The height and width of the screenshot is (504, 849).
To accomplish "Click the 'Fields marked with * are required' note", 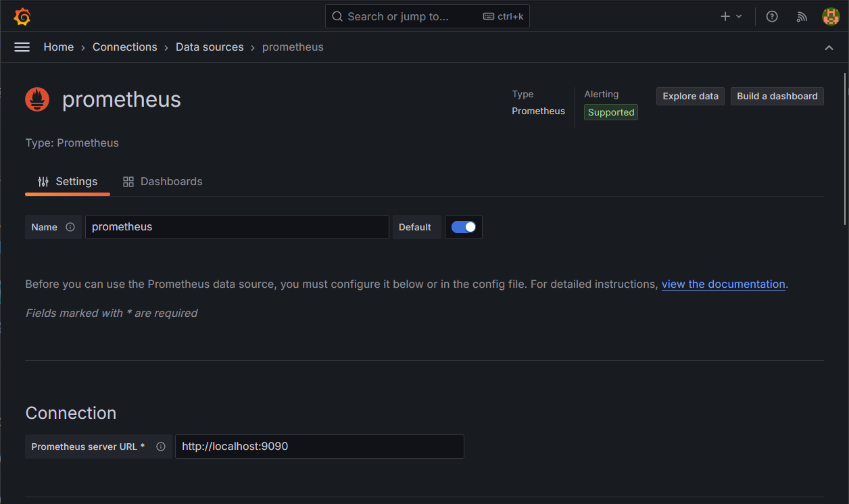I will 112,313.
